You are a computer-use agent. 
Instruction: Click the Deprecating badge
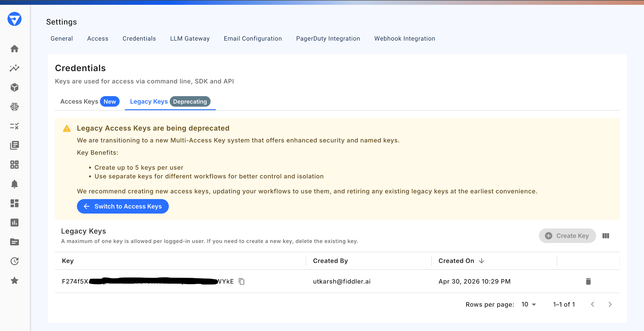tap(190, 102)
